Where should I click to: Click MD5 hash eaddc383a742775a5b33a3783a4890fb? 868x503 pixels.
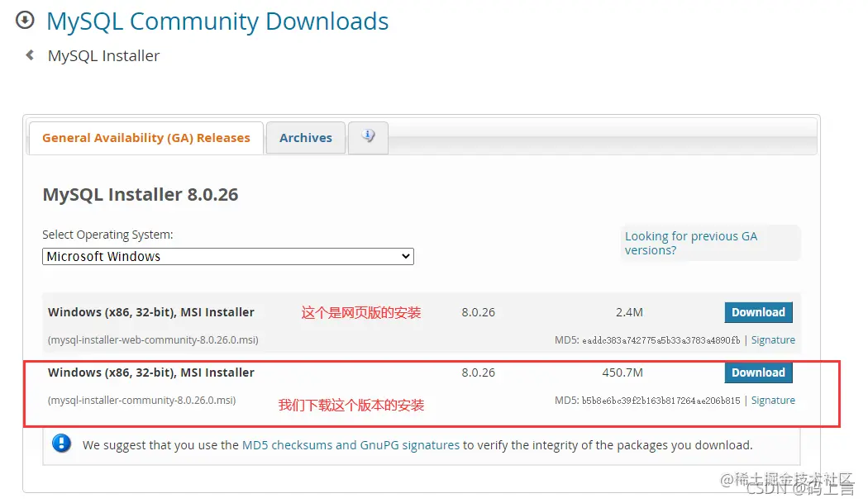click(x=661, y=340)
